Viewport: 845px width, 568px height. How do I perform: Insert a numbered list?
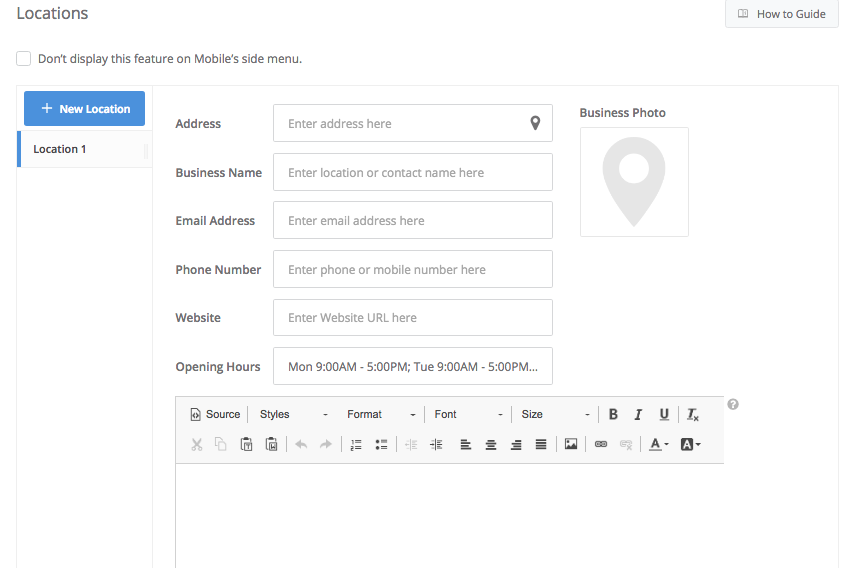point(356,445)
